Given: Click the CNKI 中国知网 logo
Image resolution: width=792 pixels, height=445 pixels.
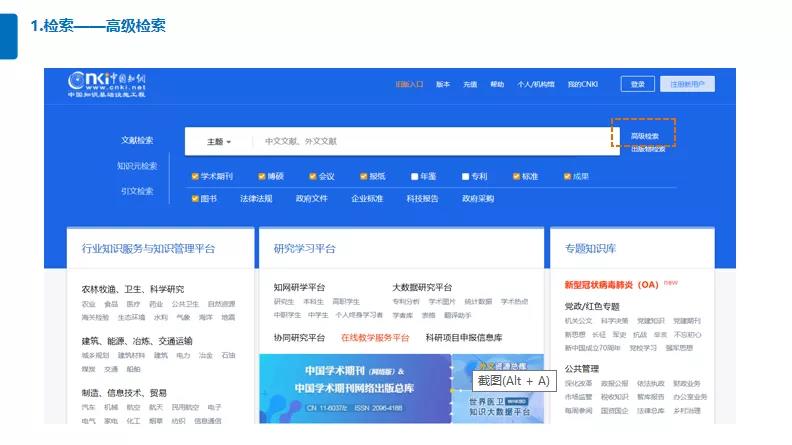Looking at the screenshot, I should 107,84.
